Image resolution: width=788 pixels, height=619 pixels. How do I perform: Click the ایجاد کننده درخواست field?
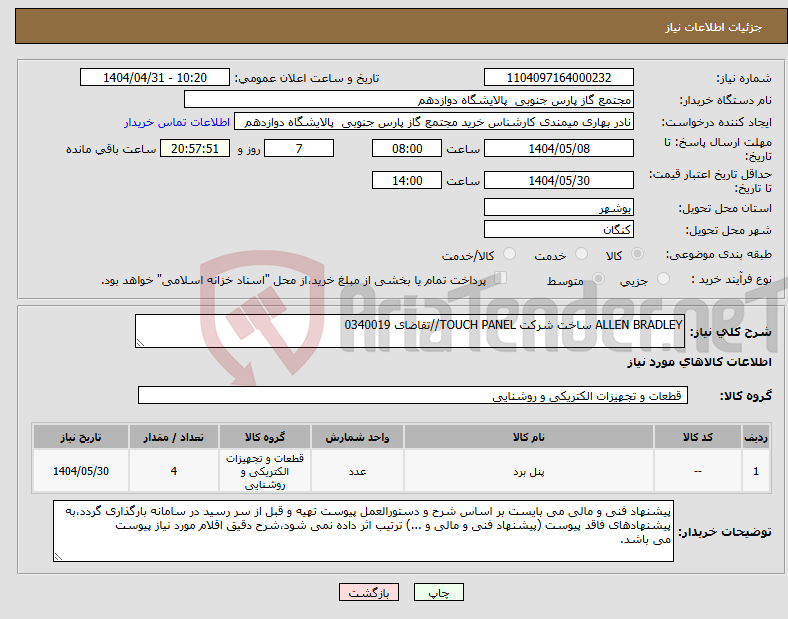coord(434,122)
